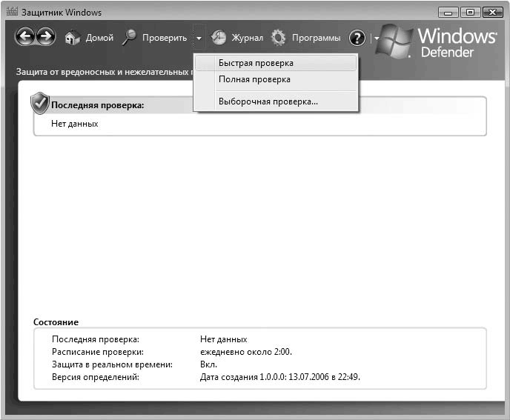The height and width of the screenshot is (420, 510).
Task: Click the Версия определений: label
Action: [x=96, y=377]
